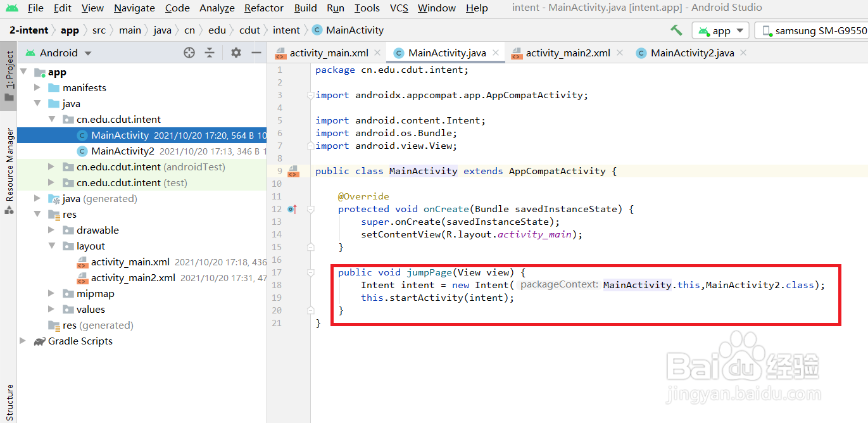Expand cn.edu.cdut.intent (androidTest) package

52,167
